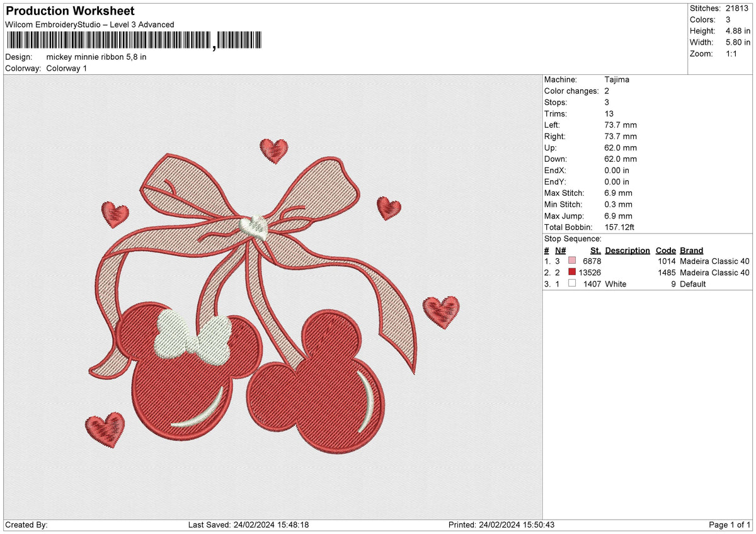Viewport: 756px width, 534px height.
Task: Click the Created By label
Action: click(26, 525)
